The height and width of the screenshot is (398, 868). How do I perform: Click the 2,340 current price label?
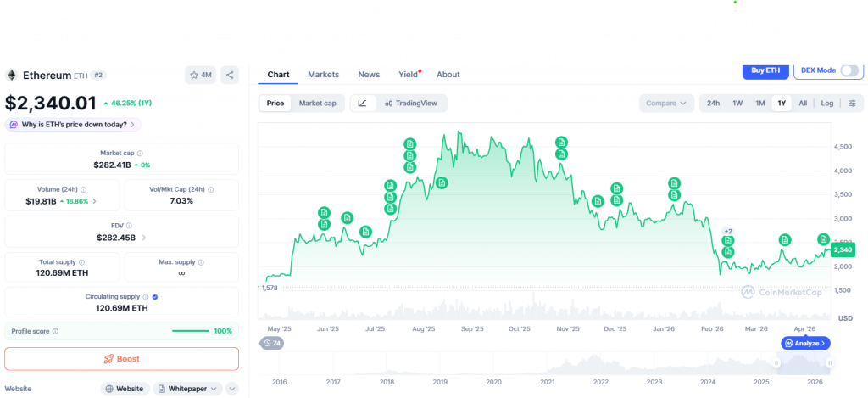[x=843, y=250]
